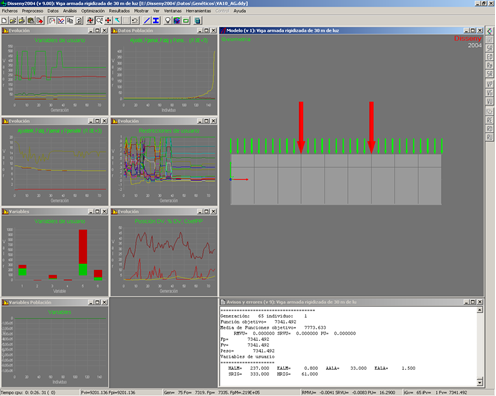Click the multicolor render toolbar icon
The width and height of the screenshot is (496, 396).
coord(177,21)
